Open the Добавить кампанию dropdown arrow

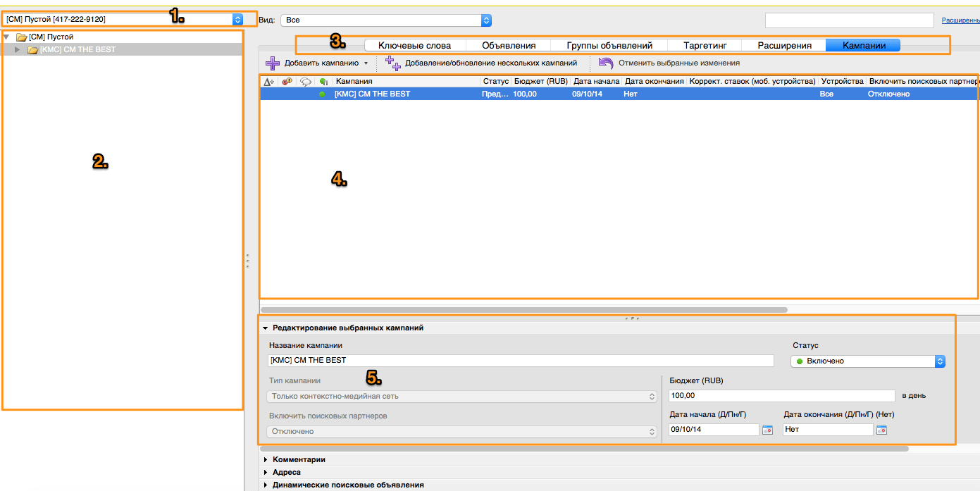point(366,63)
